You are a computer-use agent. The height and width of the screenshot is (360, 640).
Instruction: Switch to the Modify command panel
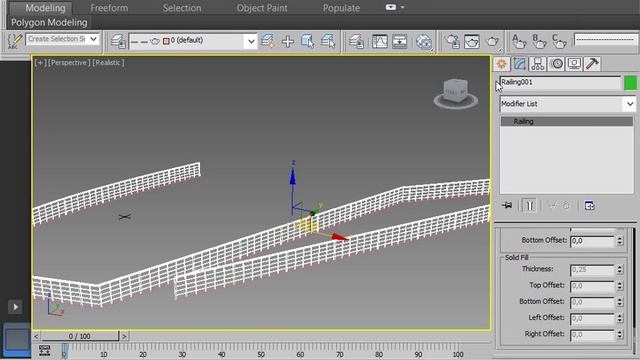pyautogui.click(x=520, y=64)
